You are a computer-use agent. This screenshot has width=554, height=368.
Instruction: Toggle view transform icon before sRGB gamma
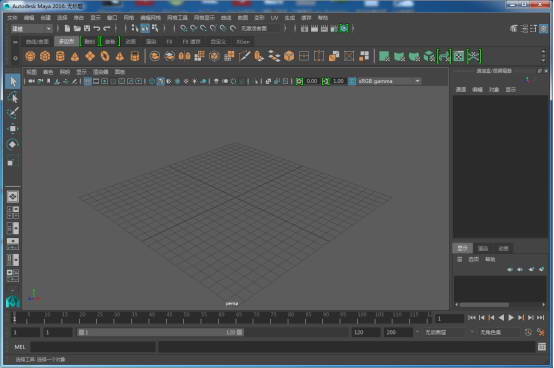pyautogui.click(x=352, y=82)
